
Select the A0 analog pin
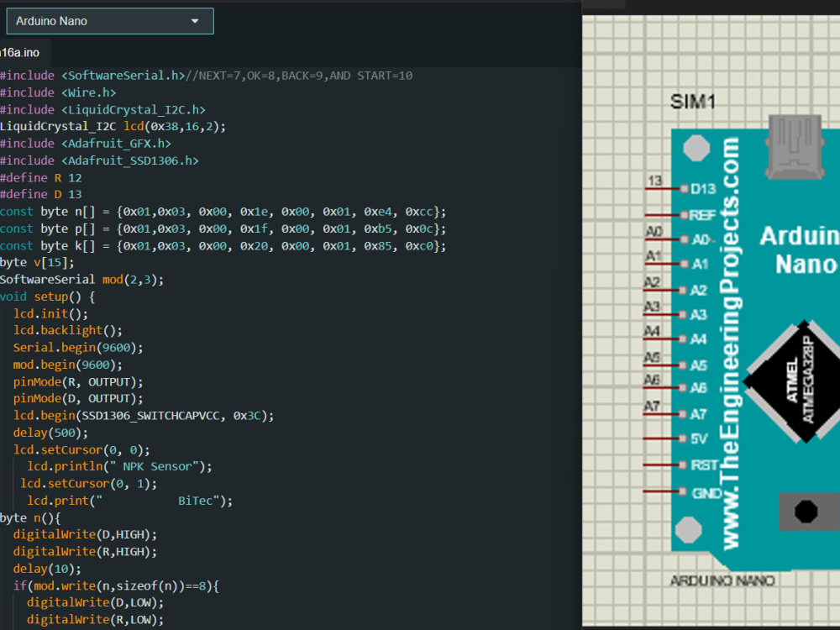click(700, 239)
